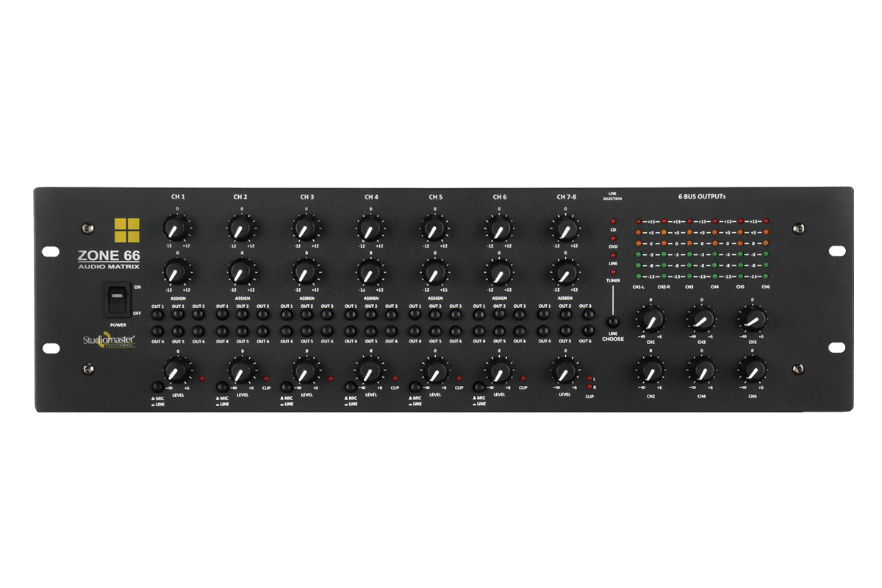Click the orange 0 LED above CH3 meter
The width and height of the screenshot is (882, 588).
click(x=689, y=243)
